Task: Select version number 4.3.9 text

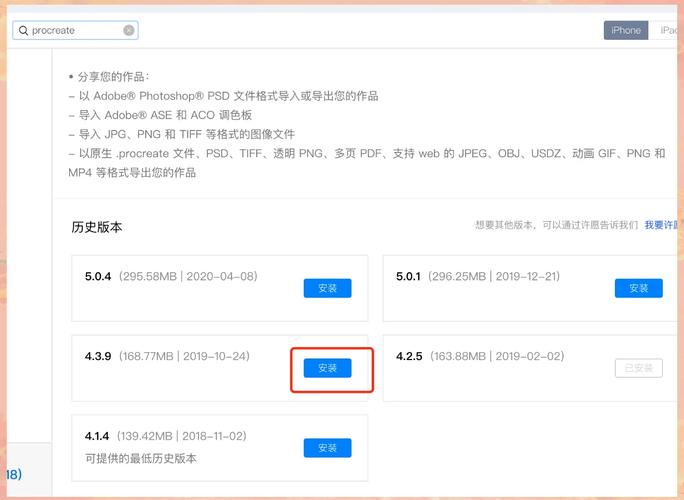Action: point(98,356)
